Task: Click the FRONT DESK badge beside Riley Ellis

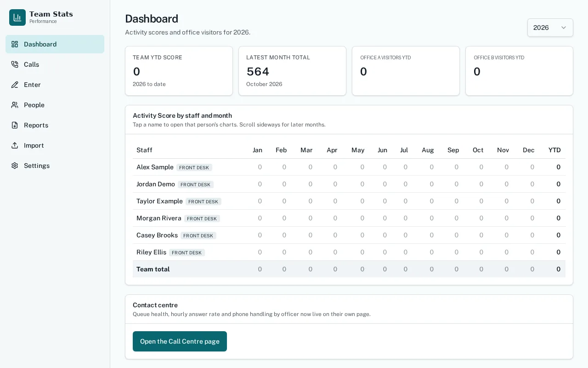Action: [187, 253]
